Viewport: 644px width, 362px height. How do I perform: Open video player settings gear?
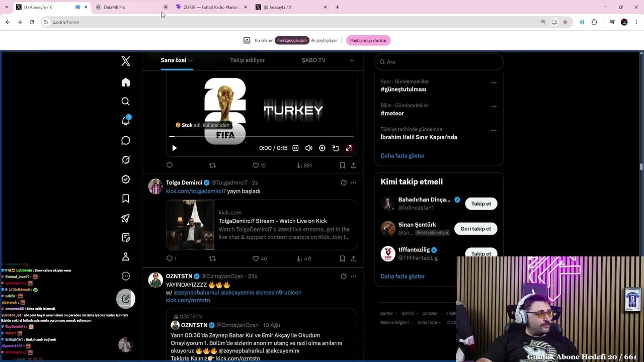tap(322, 148)
